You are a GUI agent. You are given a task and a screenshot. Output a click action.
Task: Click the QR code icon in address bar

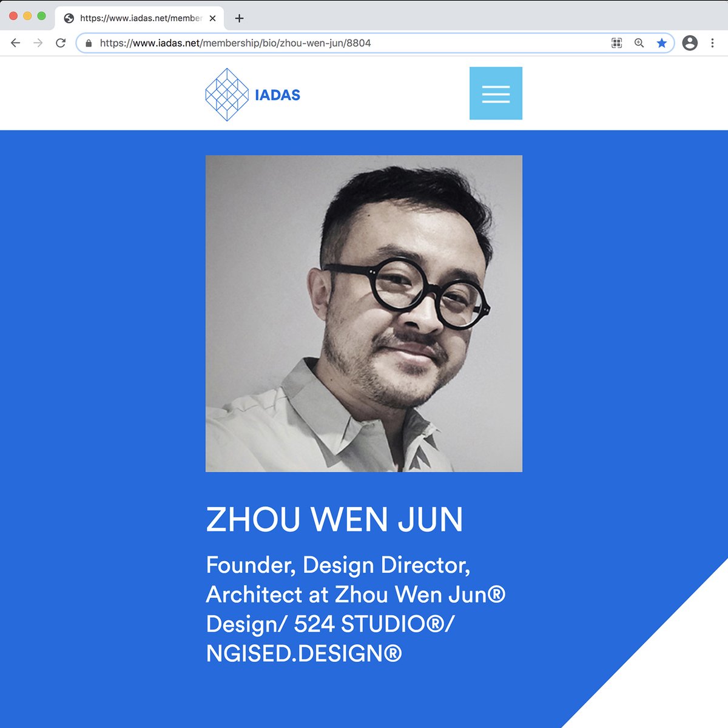point(617,43)
